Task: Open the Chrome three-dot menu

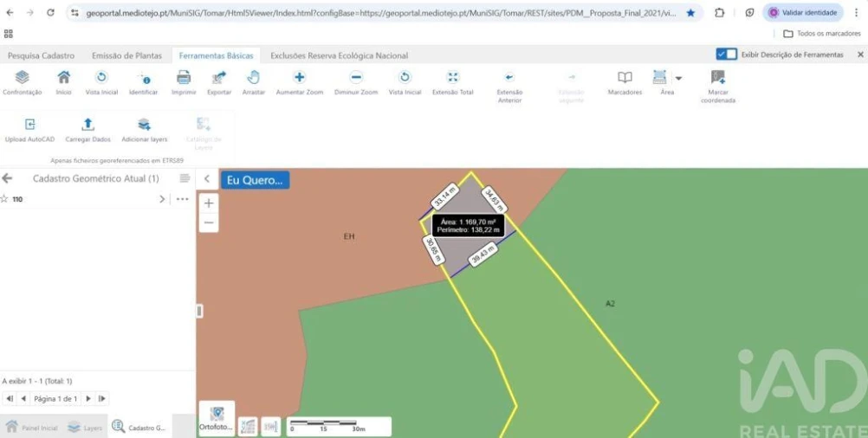Action: [x=856, y=13]
